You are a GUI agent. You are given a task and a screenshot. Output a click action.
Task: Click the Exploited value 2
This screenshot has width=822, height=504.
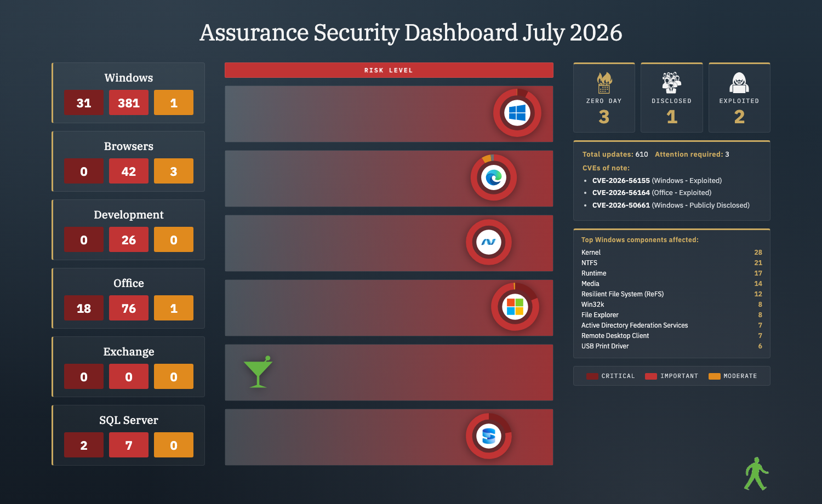coord(739,117)
